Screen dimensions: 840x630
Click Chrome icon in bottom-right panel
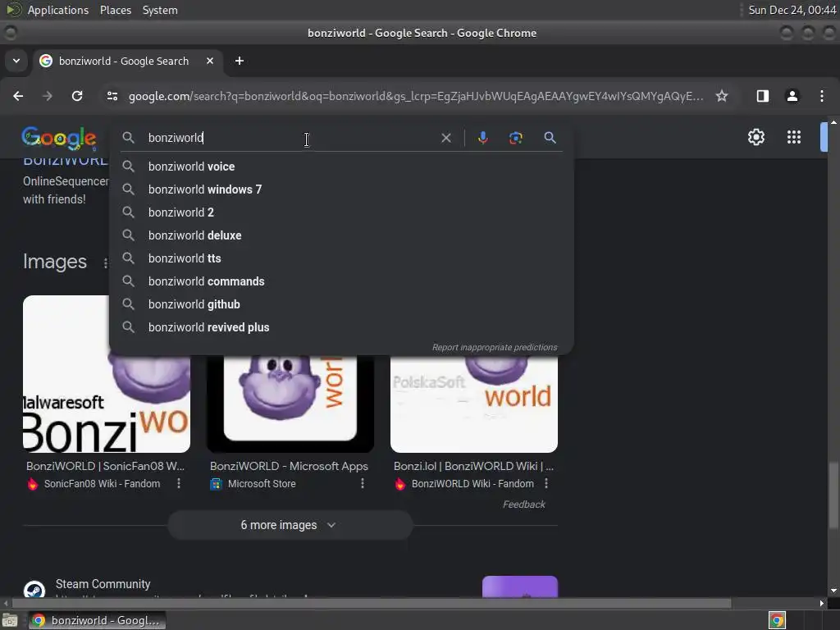pos(777,620)
